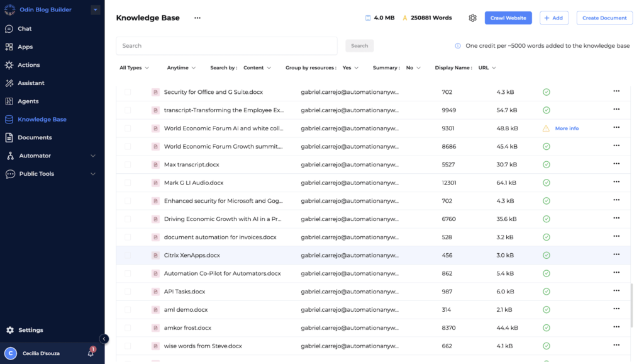Collapse the sidebar with the arrow icon
The height and width of the screenshot is (364, 644).
[104, 339]
